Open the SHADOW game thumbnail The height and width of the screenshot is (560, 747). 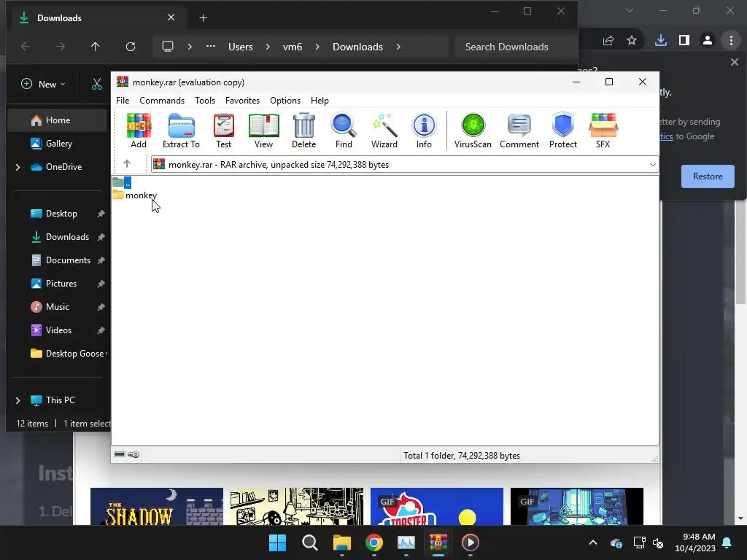157,506
